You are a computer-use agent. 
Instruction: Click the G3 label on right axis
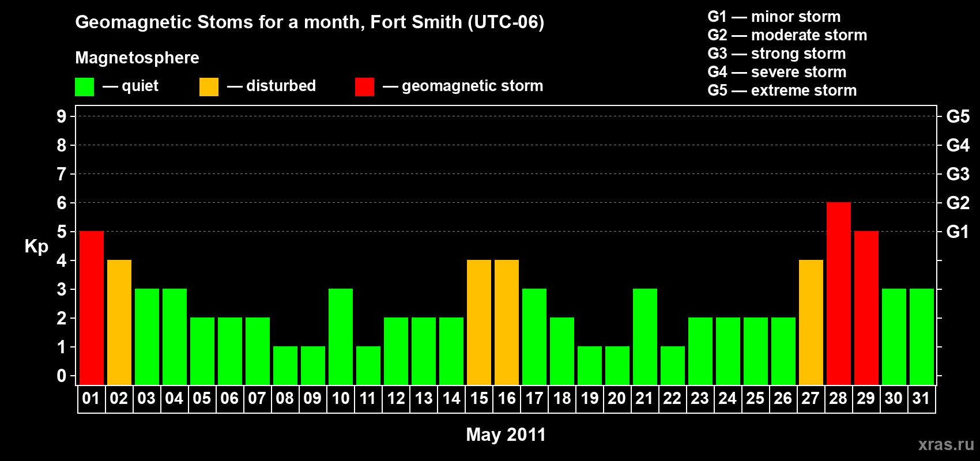tap(958, 174)
